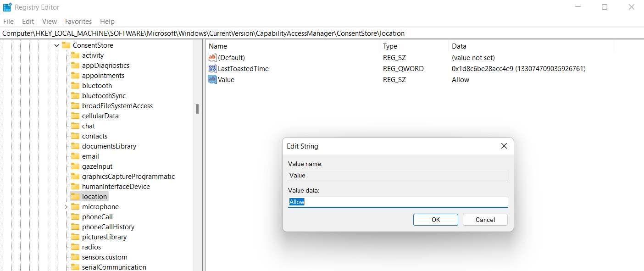This screenshot has height=271, width=644.
Task: Click the registry path address bar
Action: (x=321, y=33)
